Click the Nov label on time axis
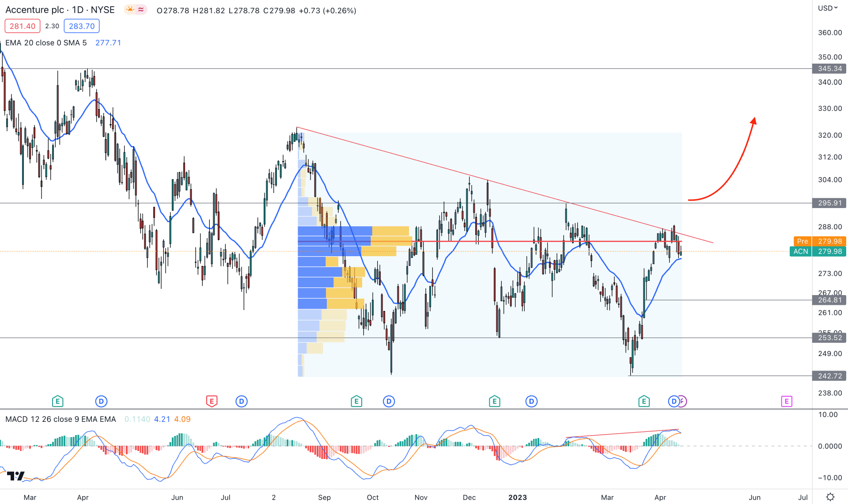 421,497
